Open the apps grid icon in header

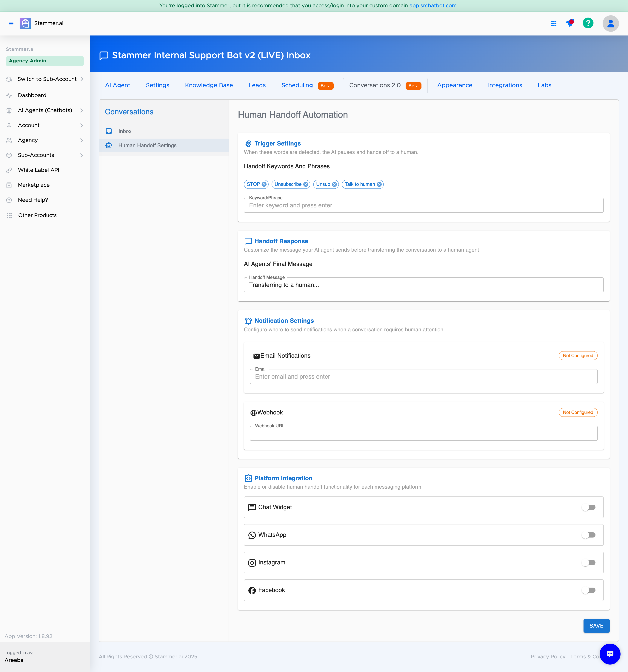click(554, 23)
